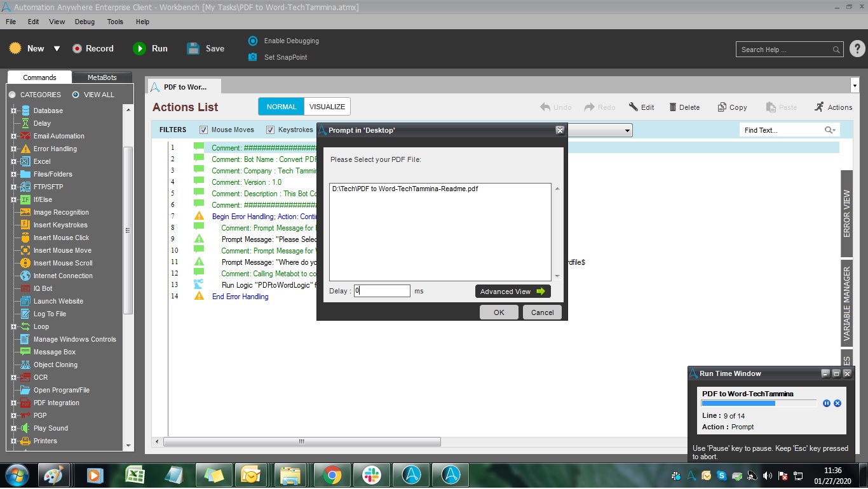Select the Open Program/File icon
868x489 pixels.
[25, 390]
